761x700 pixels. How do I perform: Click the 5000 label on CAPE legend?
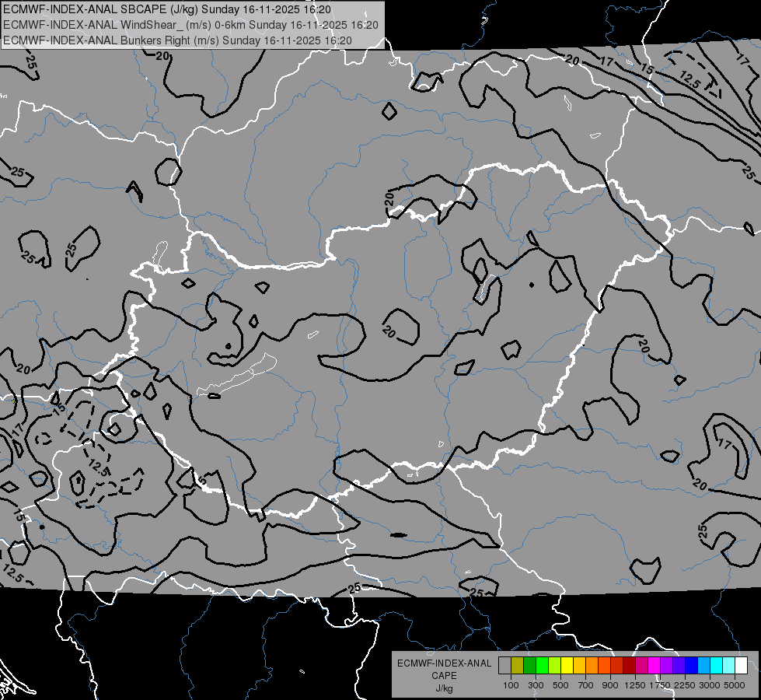[x=735, y=685]
